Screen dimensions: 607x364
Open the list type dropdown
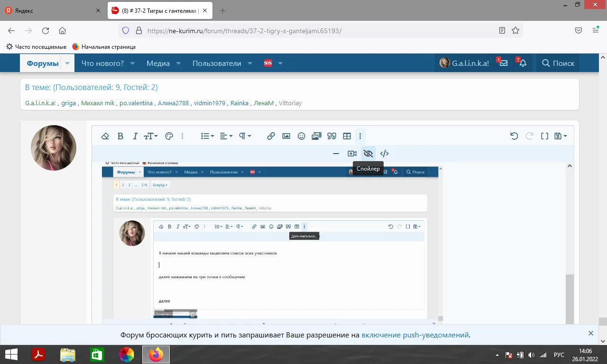[x=207, y=136]
